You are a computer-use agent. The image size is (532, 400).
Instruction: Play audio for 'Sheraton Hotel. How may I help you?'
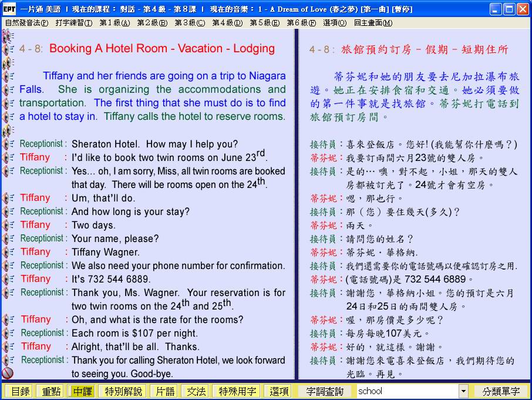(x=8, y=144)
